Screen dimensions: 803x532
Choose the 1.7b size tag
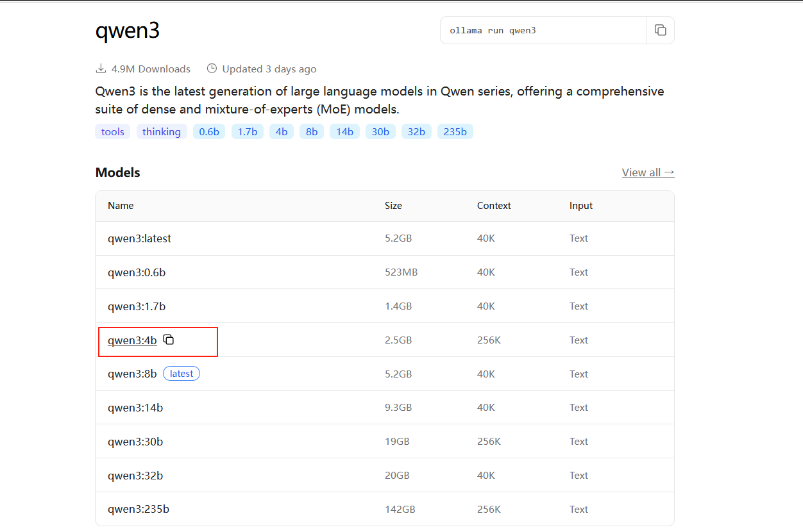point(248,131)
